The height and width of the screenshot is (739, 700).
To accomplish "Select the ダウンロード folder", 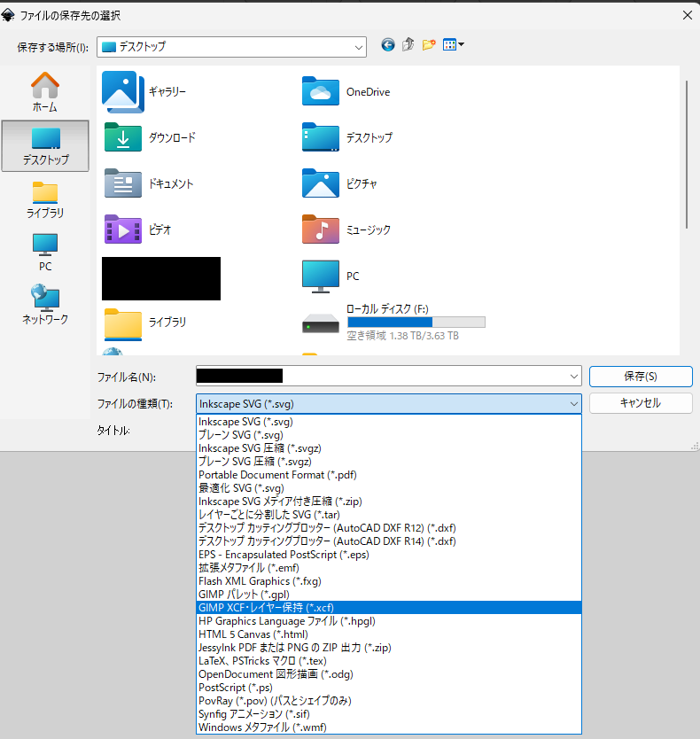I will click(x=122, y=137).
